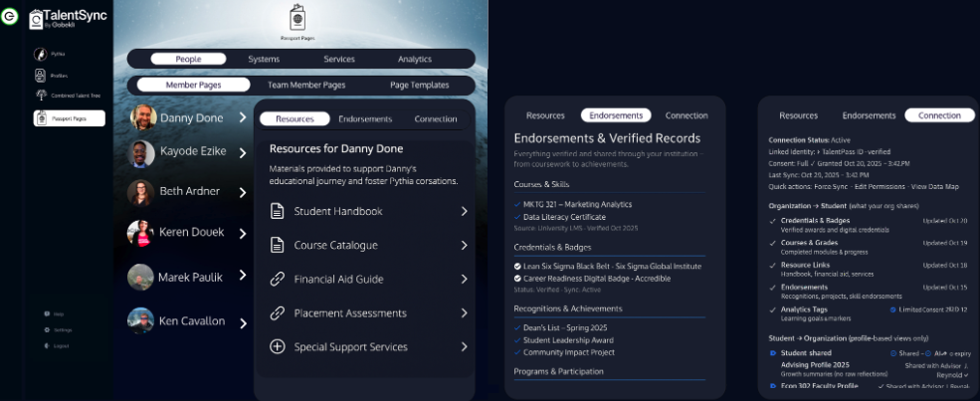Toggle the Career Readiness Digital Badge checkbox
Image resolution: width=980 pixels, height=401 pixels.
(x=517, y=278)
